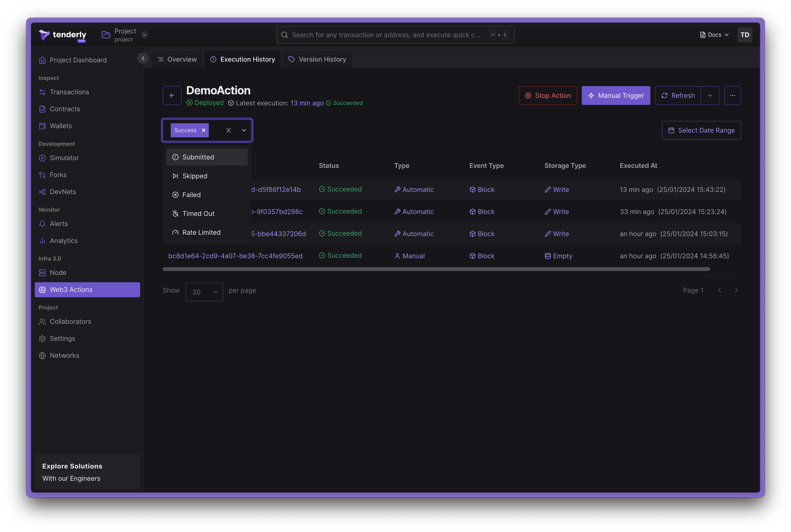Click the horizontal table scrollbar

pos(436,269)
